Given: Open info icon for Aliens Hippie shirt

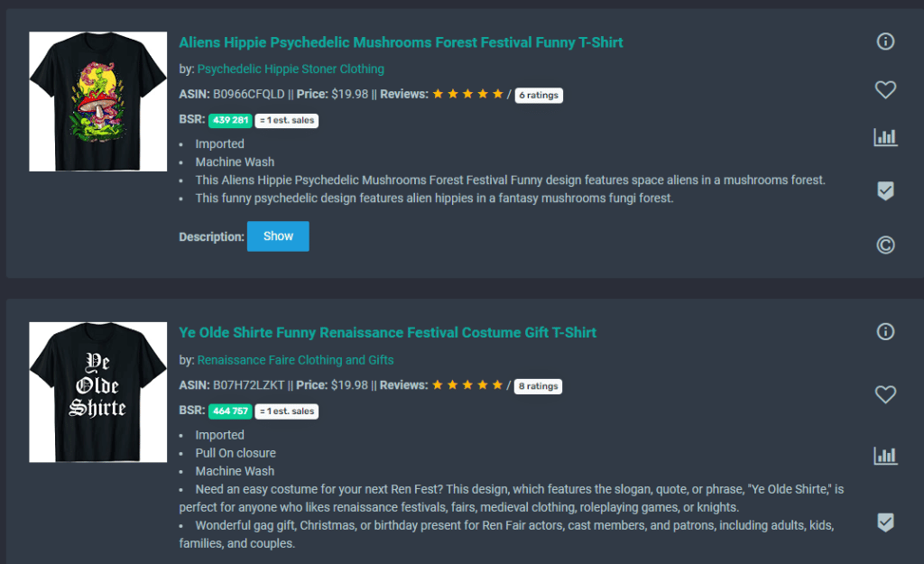Looking at the screenshot, I should point(885,42).
